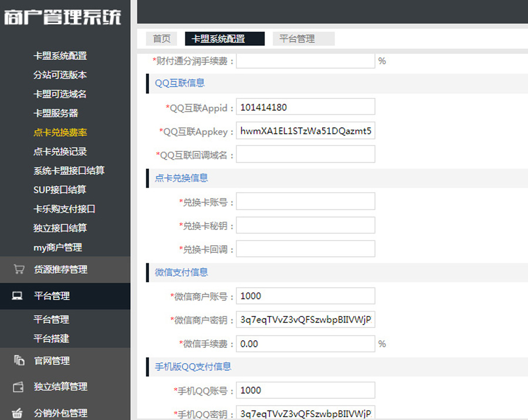Click the QQ互联Appid input field

305,107
